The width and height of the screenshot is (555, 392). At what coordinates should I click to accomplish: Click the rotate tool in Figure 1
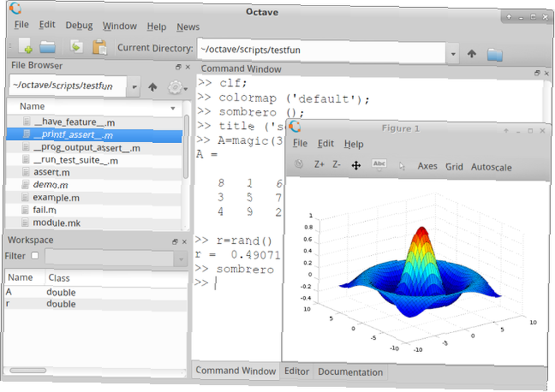coord(299,164)
